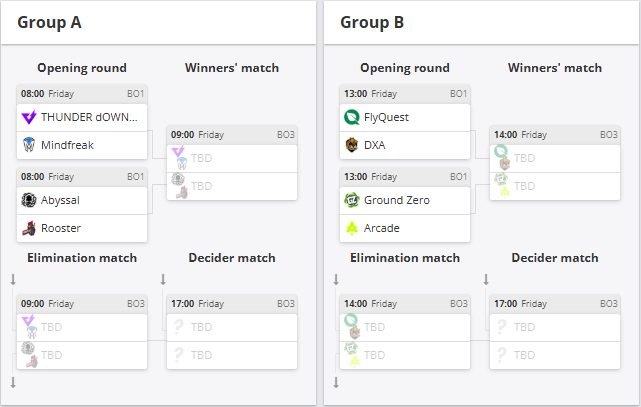Click the Rooster team logo icon

[x=29, y=228]
